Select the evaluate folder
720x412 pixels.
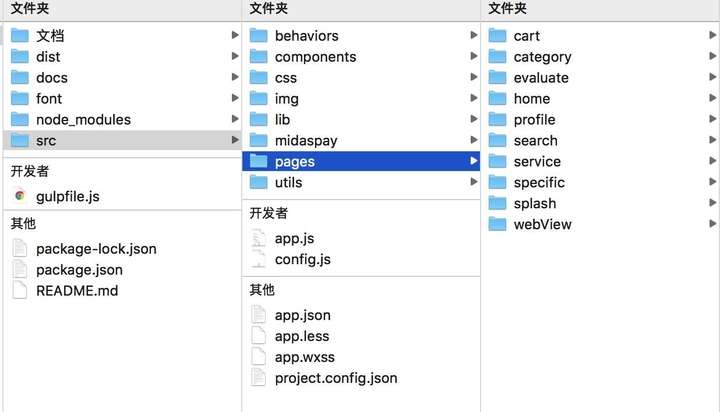click(x=540, y=77)
